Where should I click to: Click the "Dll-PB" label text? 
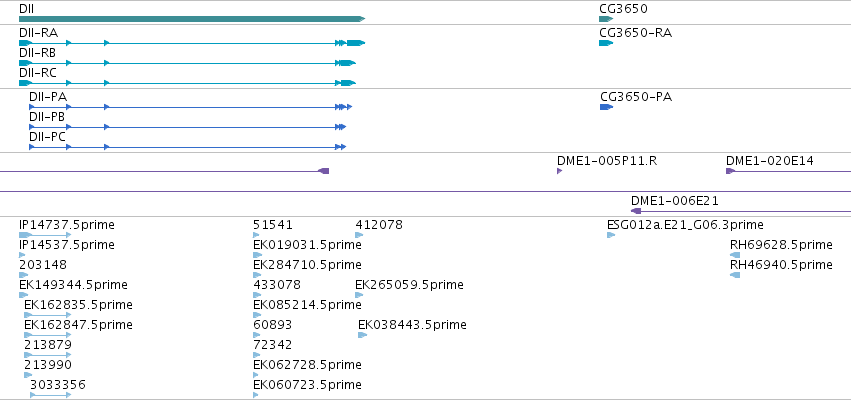[48, 117]
